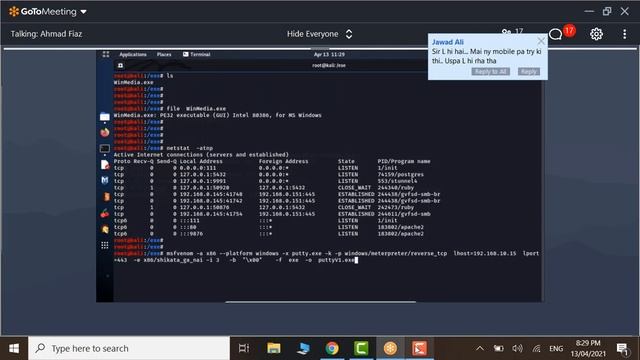Launch the CherryTree icon in Kali dock
The height and width of the screenshot is (360, 640).
[105, 213]
